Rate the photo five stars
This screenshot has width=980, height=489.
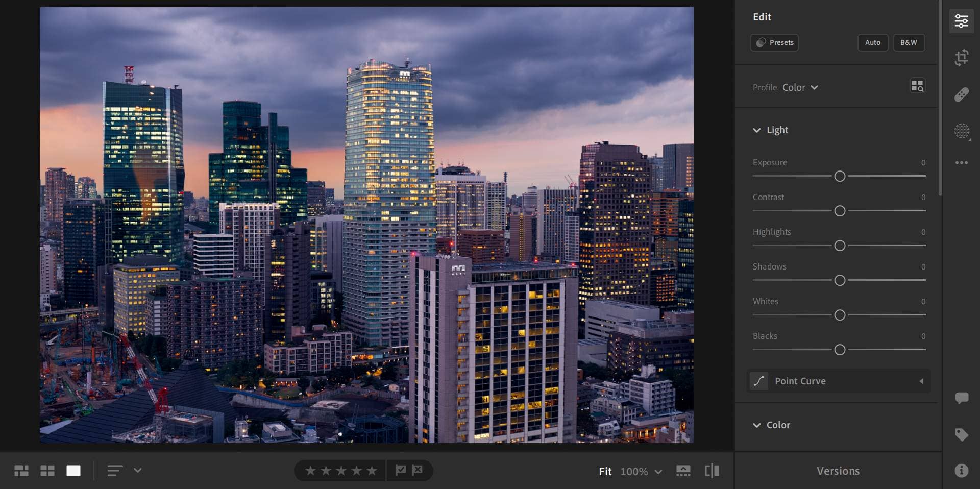click(x=372, y=471)
